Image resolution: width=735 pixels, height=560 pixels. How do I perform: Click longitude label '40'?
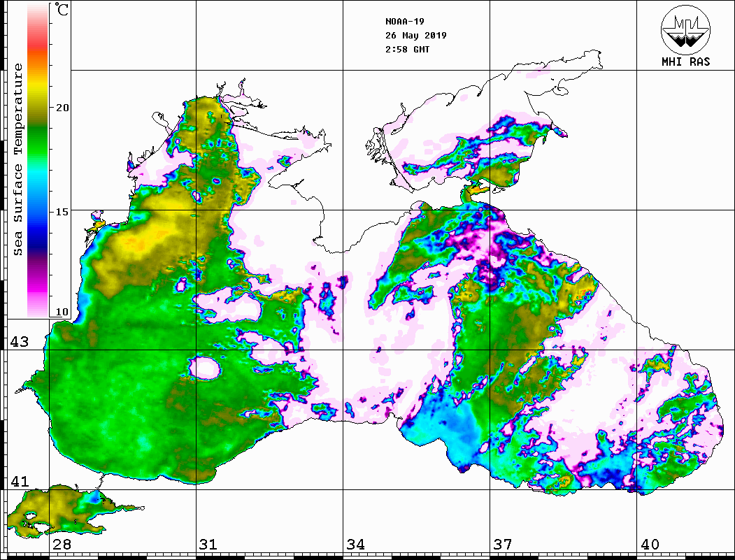650,545
